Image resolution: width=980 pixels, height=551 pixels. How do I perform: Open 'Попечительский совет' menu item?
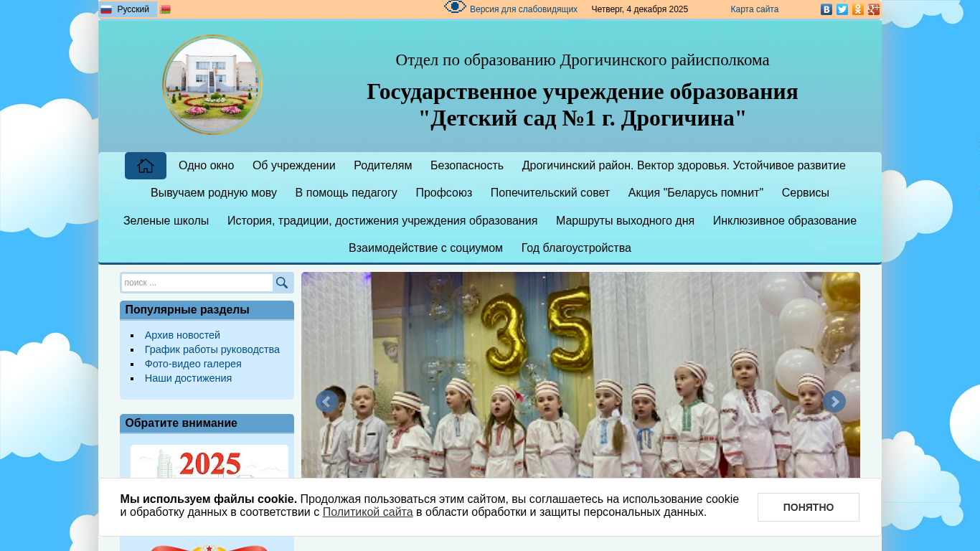(550, 193)
